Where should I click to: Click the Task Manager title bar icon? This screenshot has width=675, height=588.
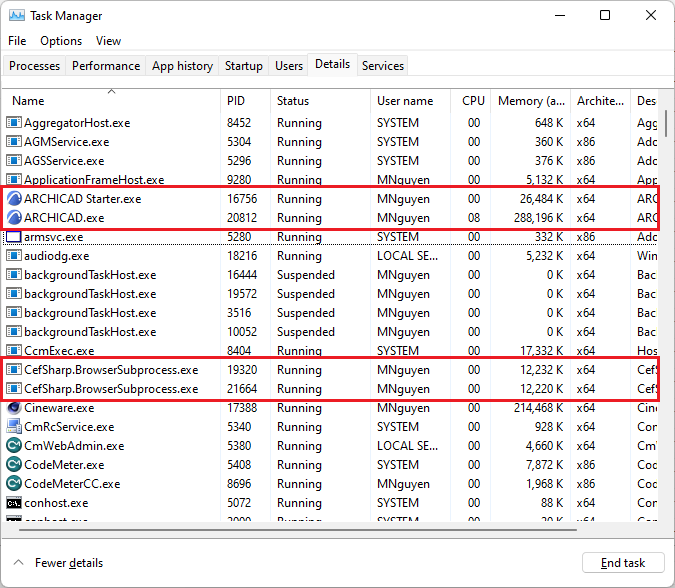16,16
